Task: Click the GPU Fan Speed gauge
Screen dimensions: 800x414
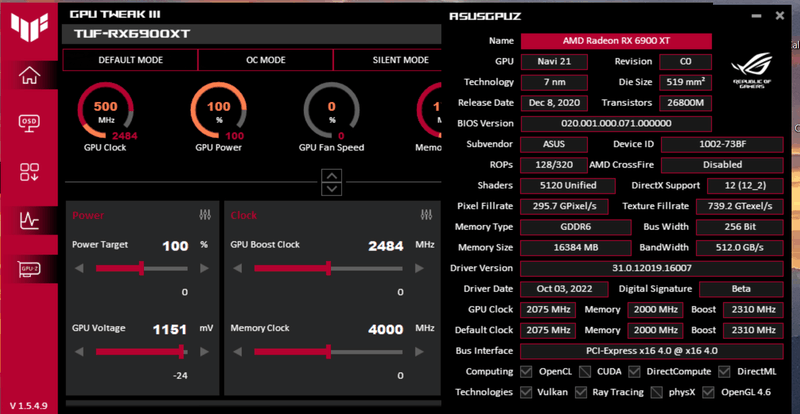Action: 332,111
